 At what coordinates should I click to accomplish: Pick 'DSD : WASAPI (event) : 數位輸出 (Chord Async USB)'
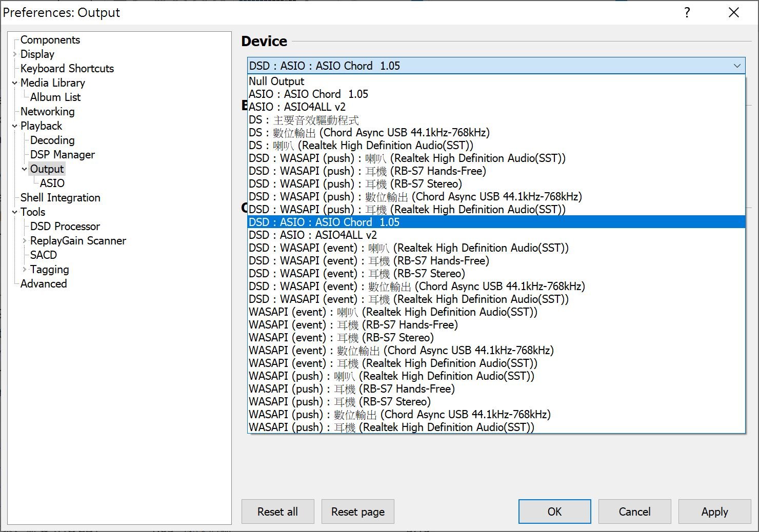pyautogui.click(x=496, y=286)
